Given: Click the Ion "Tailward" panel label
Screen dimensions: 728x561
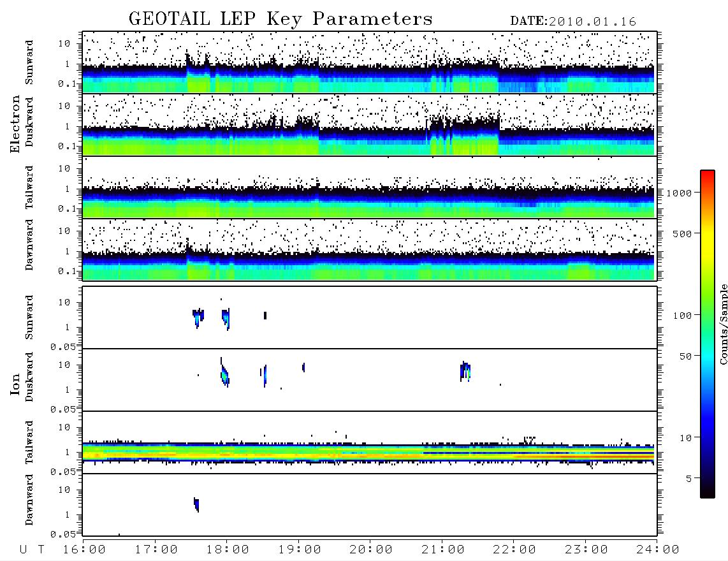Looking at the screenshot, I should click(29, 442).
